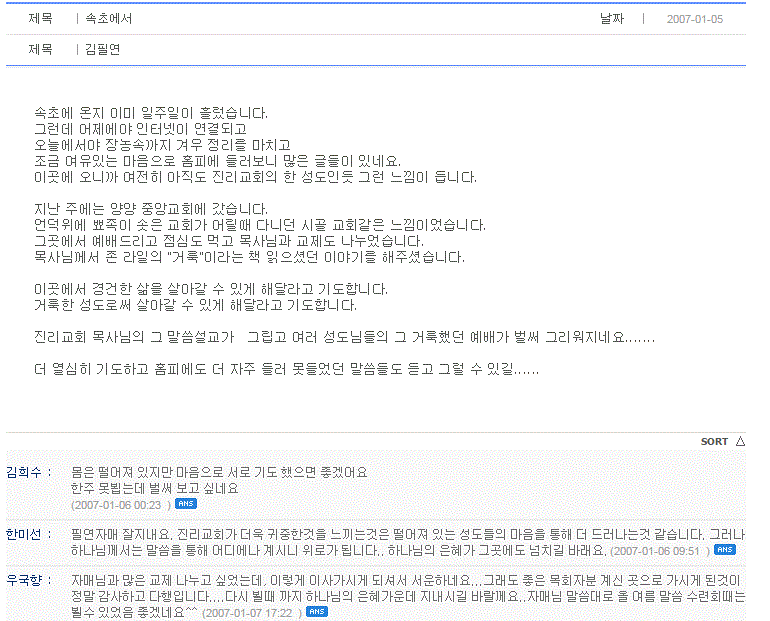
Task: Click line beginning '진리교회 목사님의 그 말씀설교가'
Action: coord(344,337)
